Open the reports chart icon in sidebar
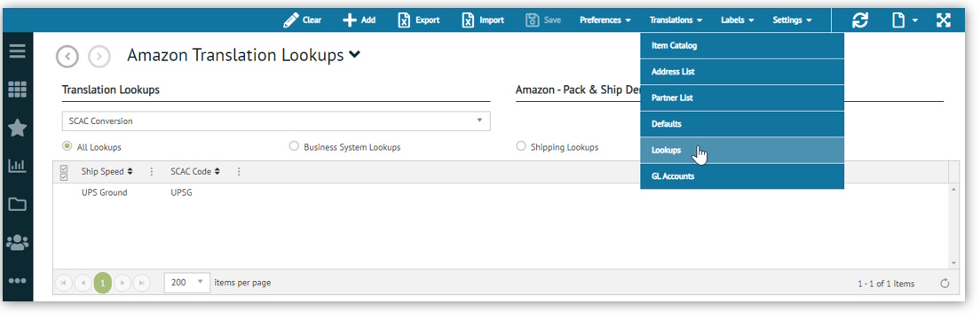 [17, 166]
